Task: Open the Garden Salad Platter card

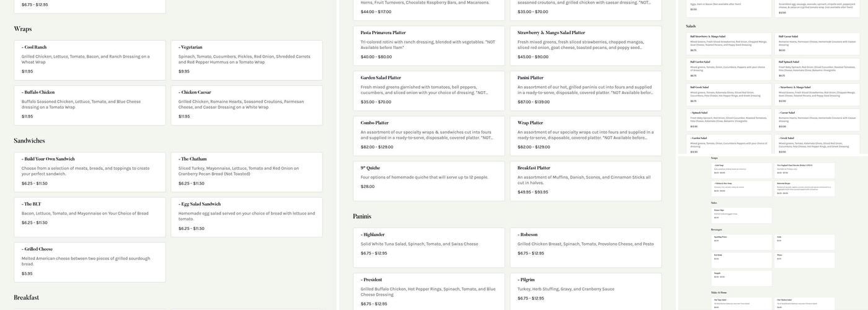Action: click(429, 91)
